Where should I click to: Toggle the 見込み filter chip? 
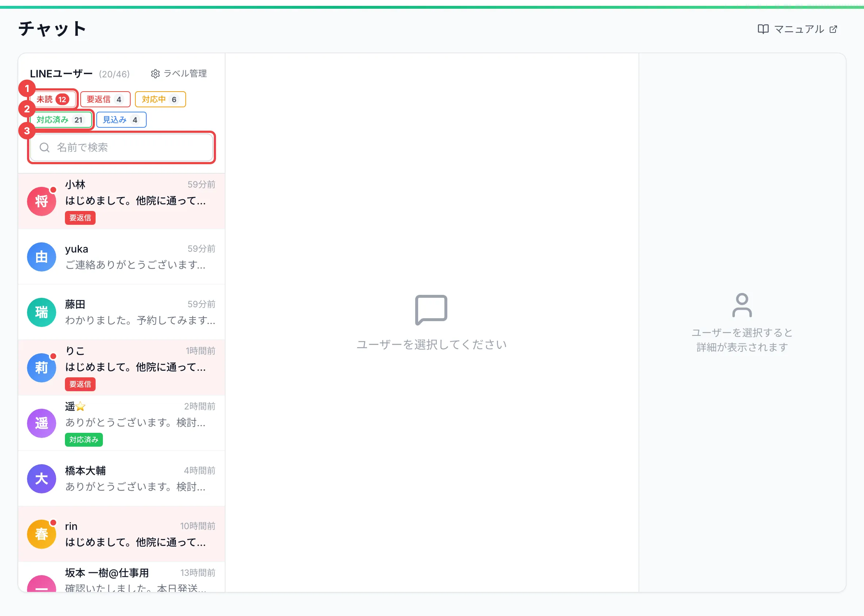coord(121,120)
